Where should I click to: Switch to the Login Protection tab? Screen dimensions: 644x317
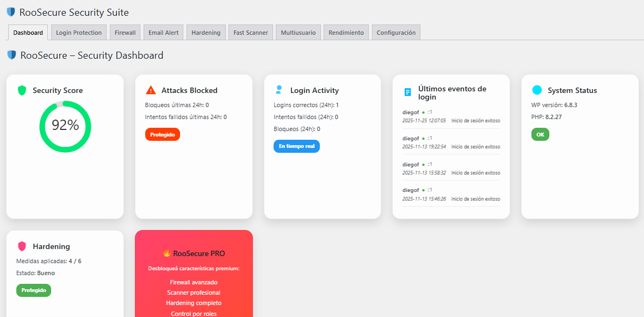pyautogui.click(x=79, y=33)
